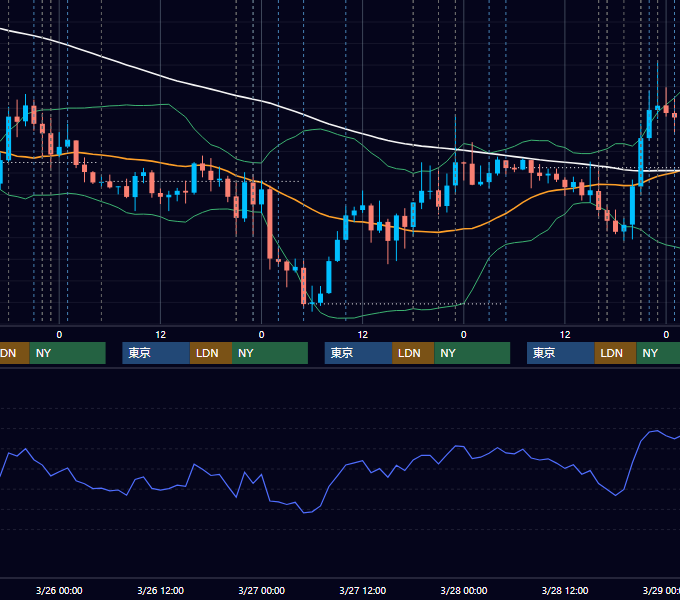Click the '12' hour label above 3/27 12:00

[x=363, y=335]
